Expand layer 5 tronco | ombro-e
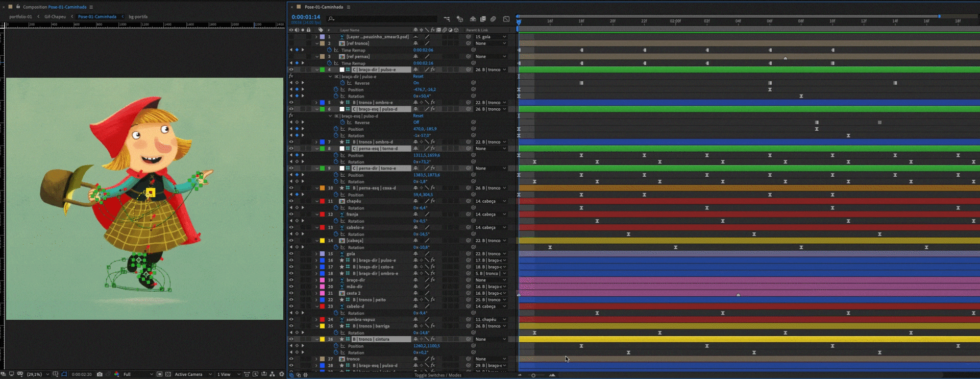Viewport: 980px width, 379px height. coord(316,103)
